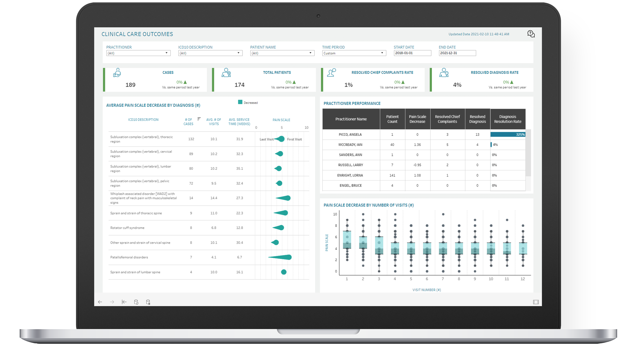Screen dimensions: 644x359
Task: Click the box plot for visit 12
Action: coord(523,248)
